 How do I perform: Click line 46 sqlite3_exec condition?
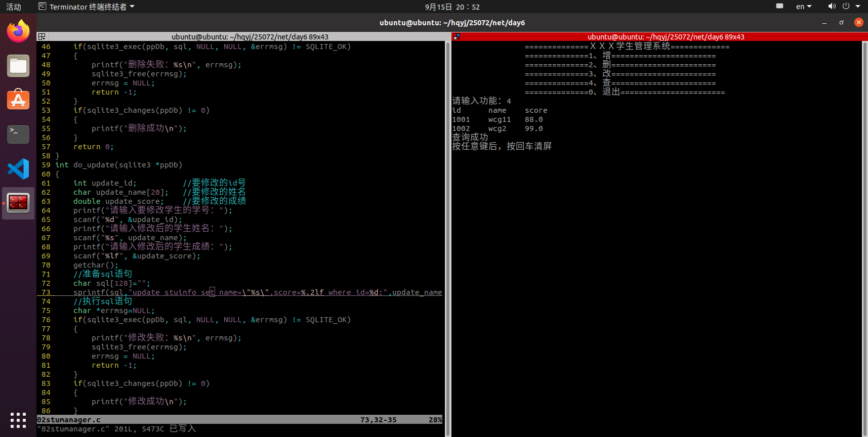tap(212, 47)
